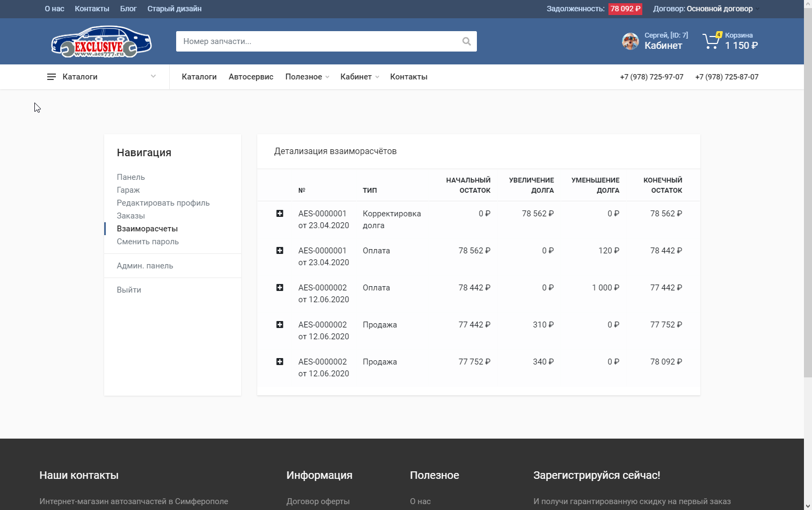
Task: Expand the Корректировка долга row plus icon
Action: point(280,214)
